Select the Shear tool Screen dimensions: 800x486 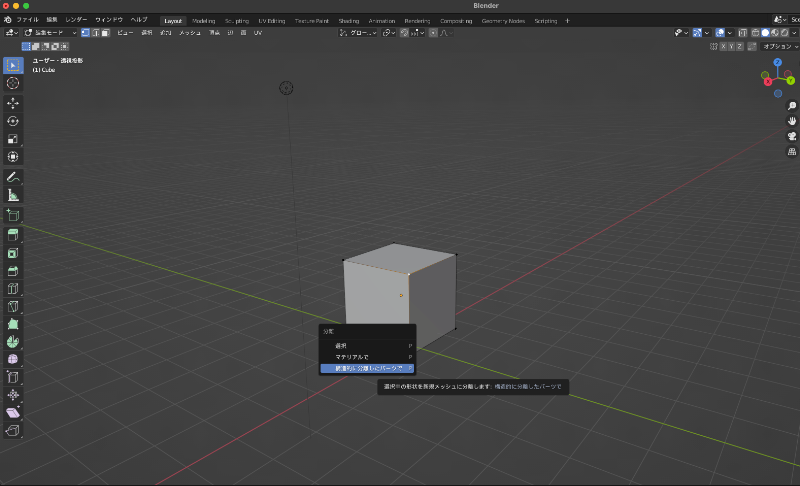13,413
